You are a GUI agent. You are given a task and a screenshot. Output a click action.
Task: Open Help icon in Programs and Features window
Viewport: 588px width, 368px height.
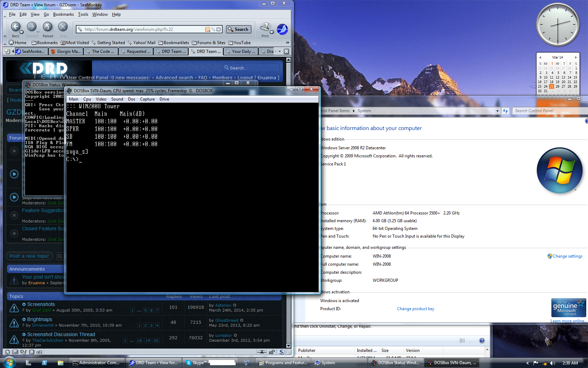[x=482, y=341]
